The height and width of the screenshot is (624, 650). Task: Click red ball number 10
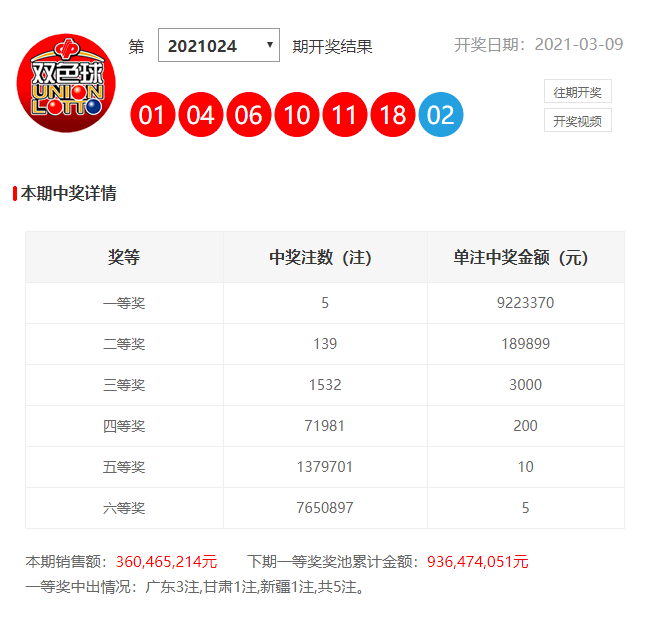296,115
